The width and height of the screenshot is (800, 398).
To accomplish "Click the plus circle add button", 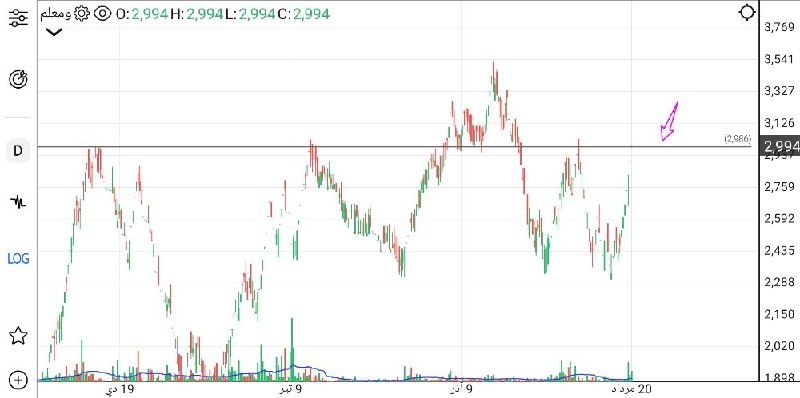I will pos(18,380).
